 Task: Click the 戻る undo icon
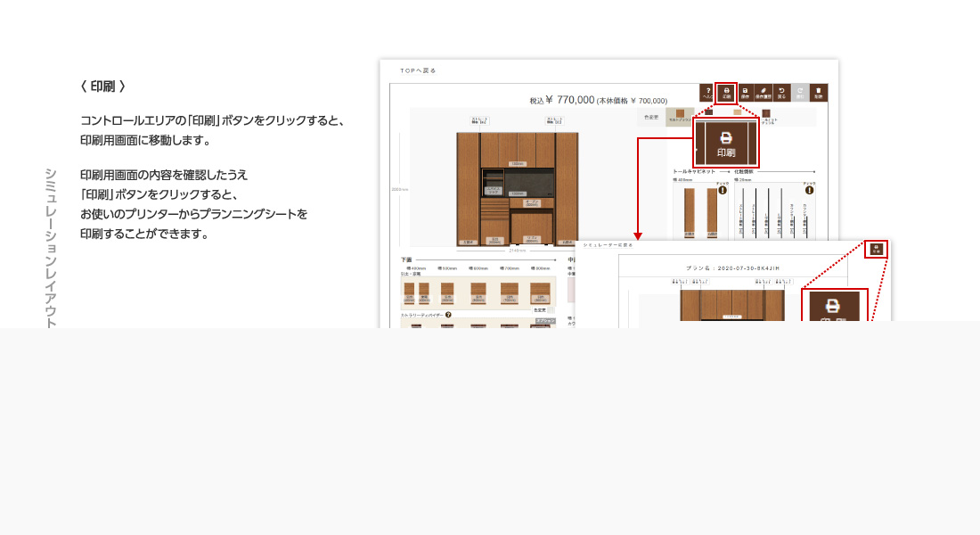click(x=781, y=92)
